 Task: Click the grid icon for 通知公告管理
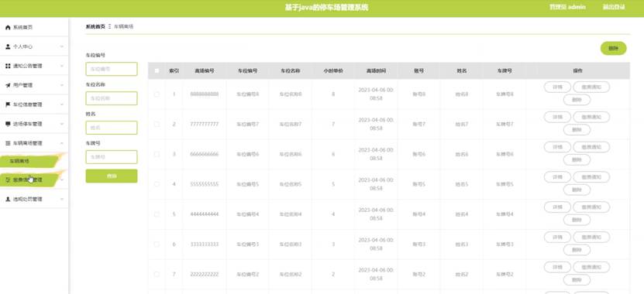pos(8,66)
